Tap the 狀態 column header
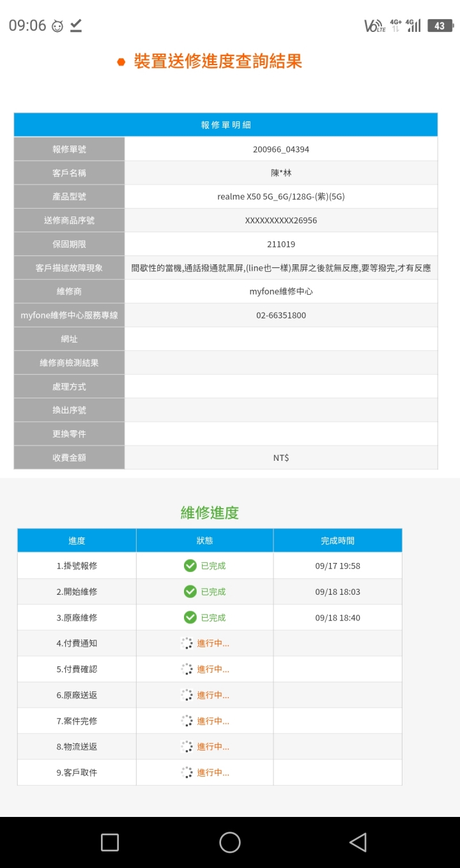Image resolution: width=460 pixels, height=868 pixels. 204,540
